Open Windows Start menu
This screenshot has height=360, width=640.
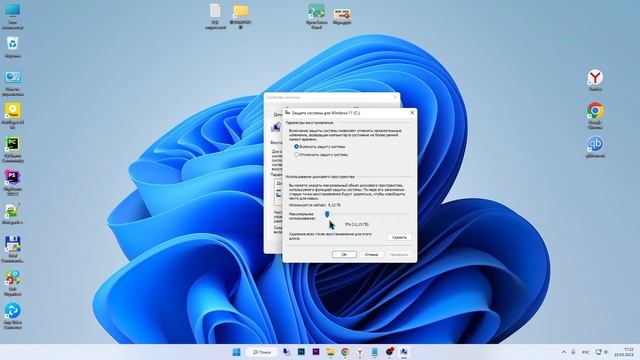tap(236, 352)
